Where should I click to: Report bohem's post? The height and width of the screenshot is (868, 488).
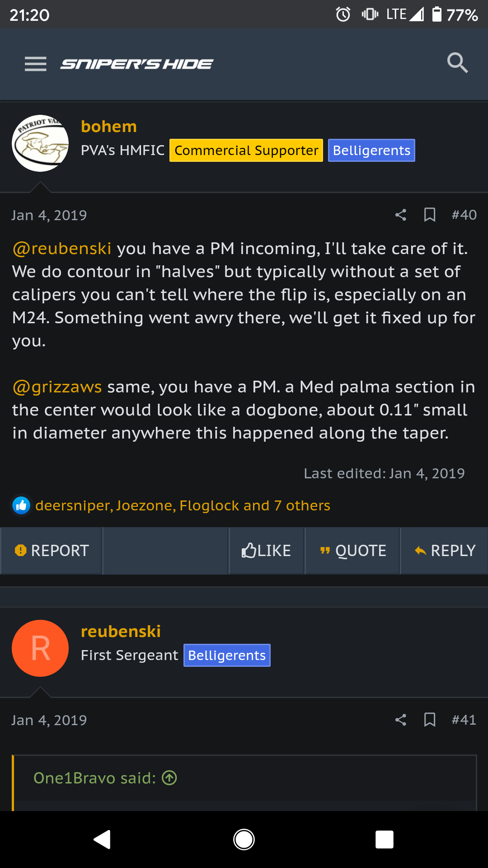pos(52,551)
